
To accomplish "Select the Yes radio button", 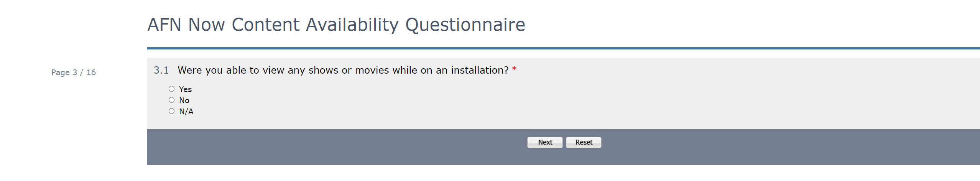I will tap(171, 89).
